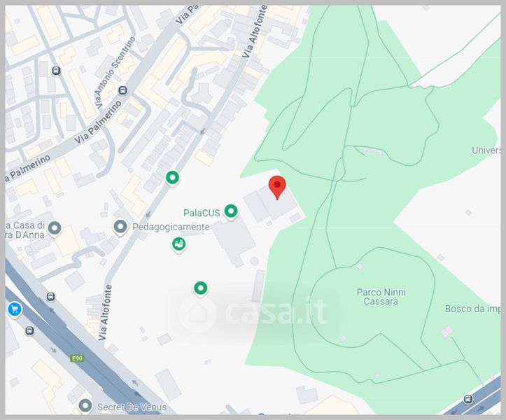Open the Casa di D'Anna gray marker
506x420 pixels.
pos(55,228)
